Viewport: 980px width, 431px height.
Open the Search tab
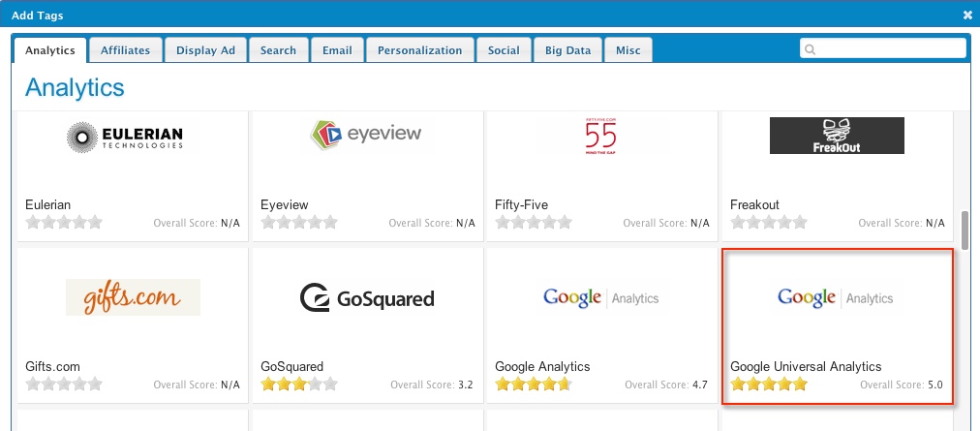278,50
